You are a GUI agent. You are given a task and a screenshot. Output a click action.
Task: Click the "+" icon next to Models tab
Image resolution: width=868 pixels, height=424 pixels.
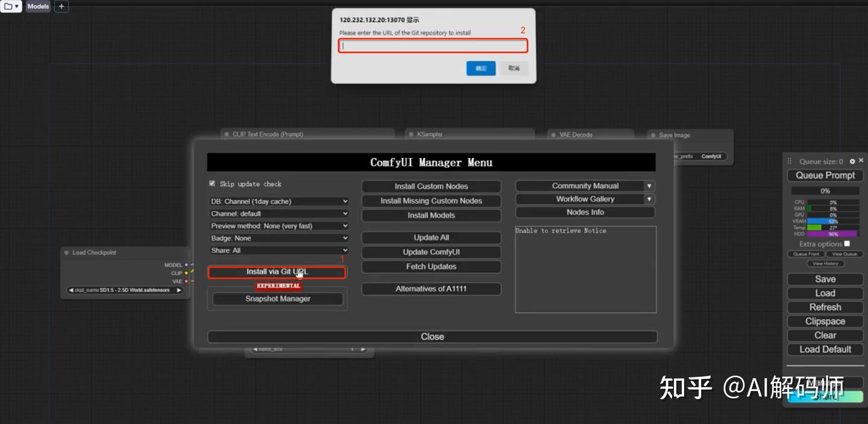[x=60, y=6]
